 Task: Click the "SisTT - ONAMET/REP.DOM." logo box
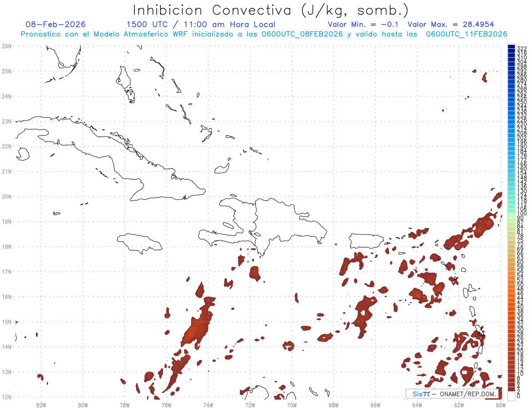[453, 394]
